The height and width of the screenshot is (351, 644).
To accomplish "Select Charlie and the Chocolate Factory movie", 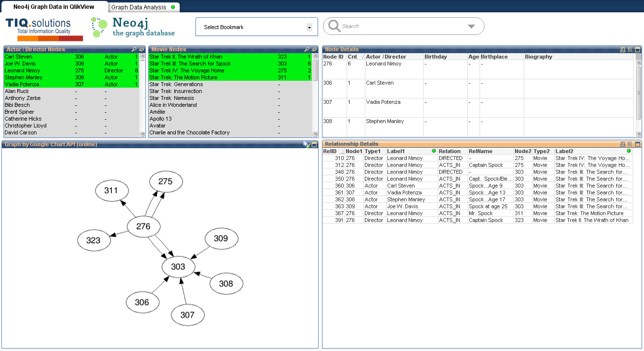I will pyautogui.click(x=230, y=132).
